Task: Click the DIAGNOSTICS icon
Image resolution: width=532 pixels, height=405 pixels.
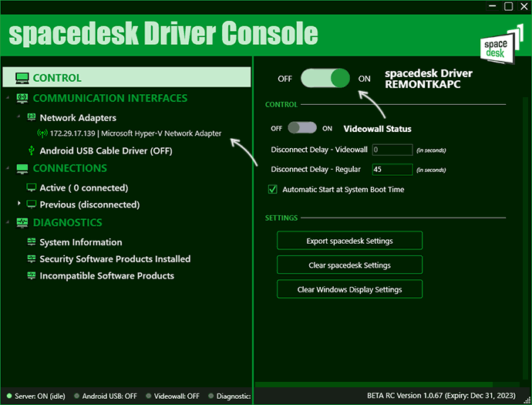Action: coord(22,223)
